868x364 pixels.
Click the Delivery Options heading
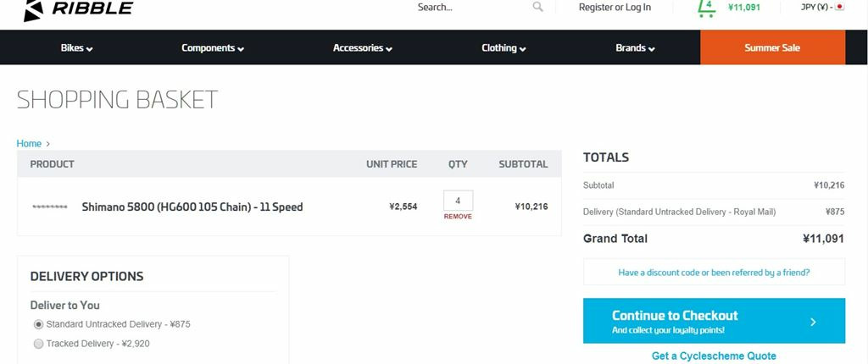[87, 276]
